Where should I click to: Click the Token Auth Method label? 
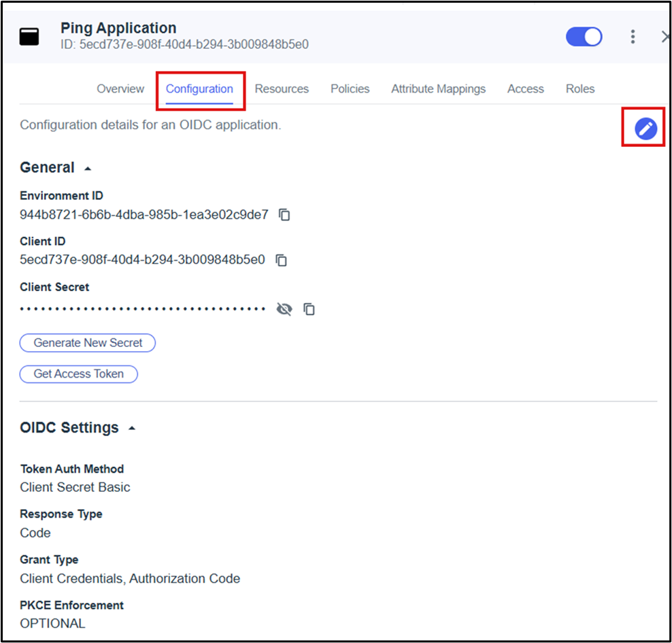[71, 469]
